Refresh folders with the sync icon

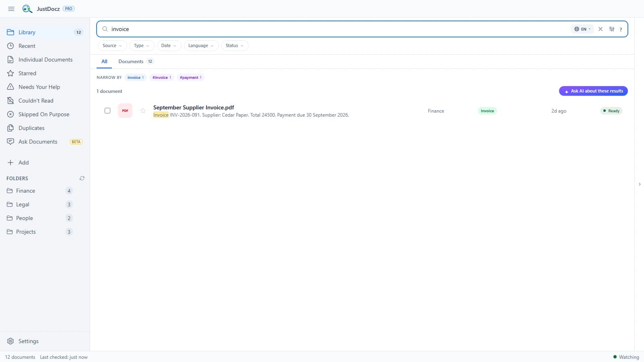point(82,178)
